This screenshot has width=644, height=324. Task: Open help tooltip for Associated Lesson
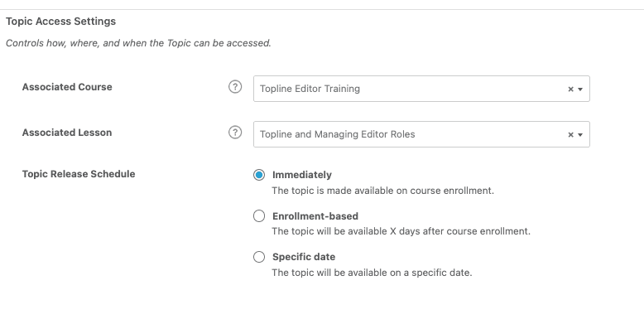(x=235, y=133)
